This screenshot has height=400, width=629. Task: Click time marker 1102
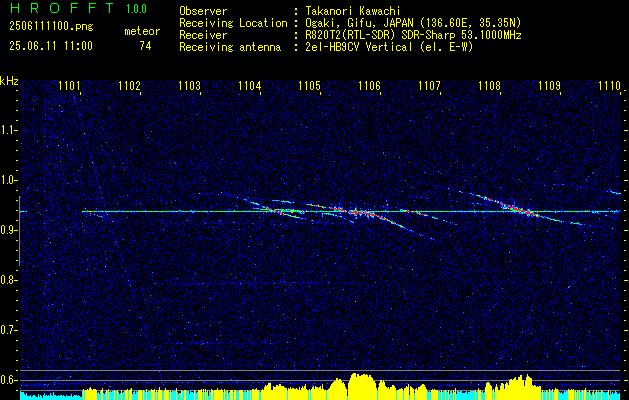click(x=129, y=85)
